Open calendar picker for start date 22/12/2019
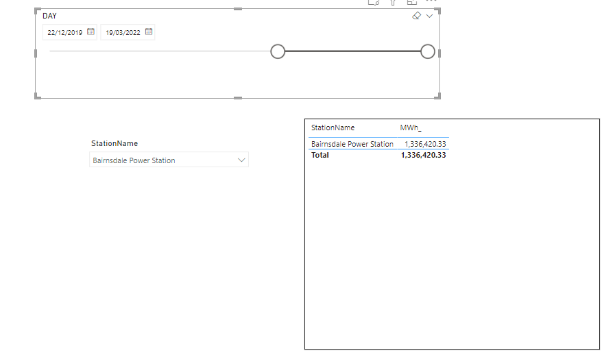The height and width of the screenshot is (364, 615). [x=91, y=32]
